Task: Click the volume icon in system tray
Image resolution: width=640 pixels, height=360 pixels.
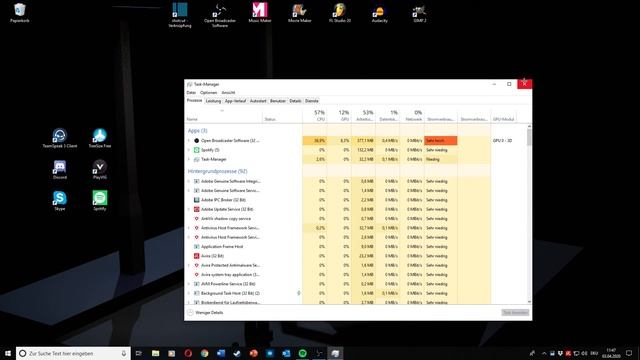Action: tap(584, 353)
